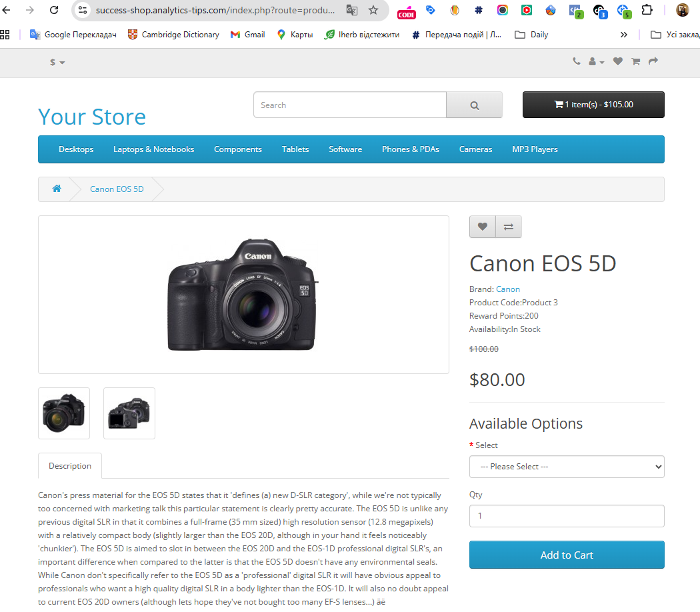Open shopping cart icon in top bar
Image resolution: width=700 pixels, height=612 pixels.
pyautogui.click(x=635, y=61)
